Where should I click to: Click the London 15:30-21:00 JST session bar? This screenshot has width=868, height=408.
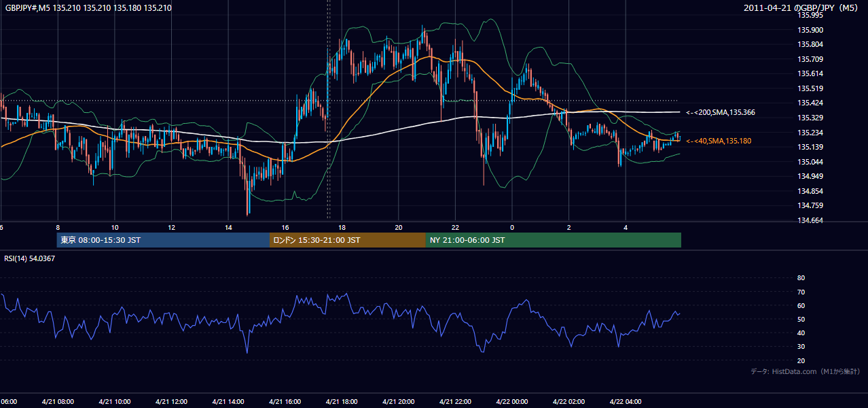coord(348,240)
